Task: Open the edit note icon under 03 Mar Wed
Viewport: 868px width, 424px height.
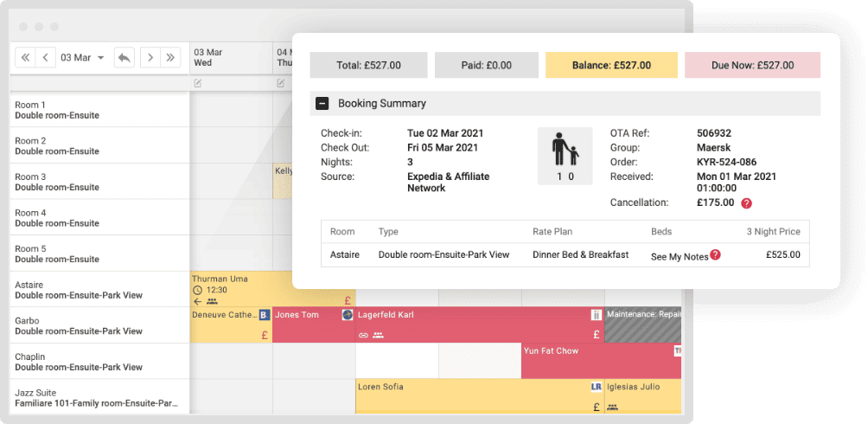Action: 198,83
